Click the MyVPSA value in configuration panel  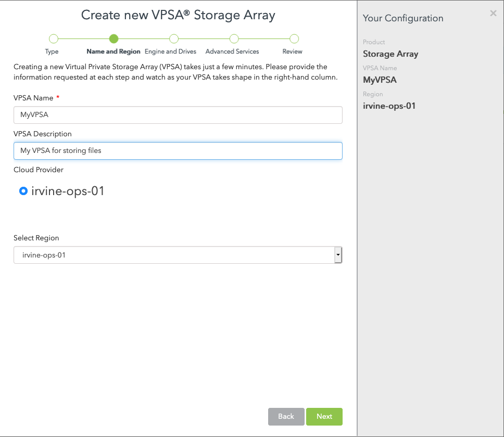click(x=380, y=80)
